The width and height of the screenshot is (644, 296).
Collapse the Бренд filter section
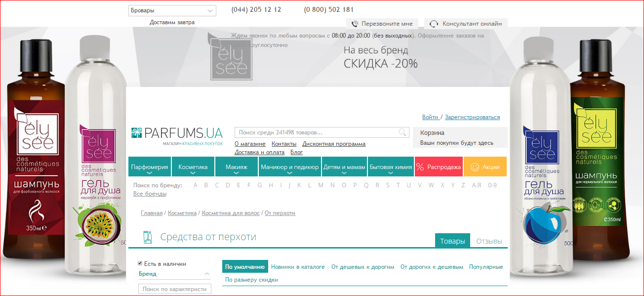pos(207,274)
